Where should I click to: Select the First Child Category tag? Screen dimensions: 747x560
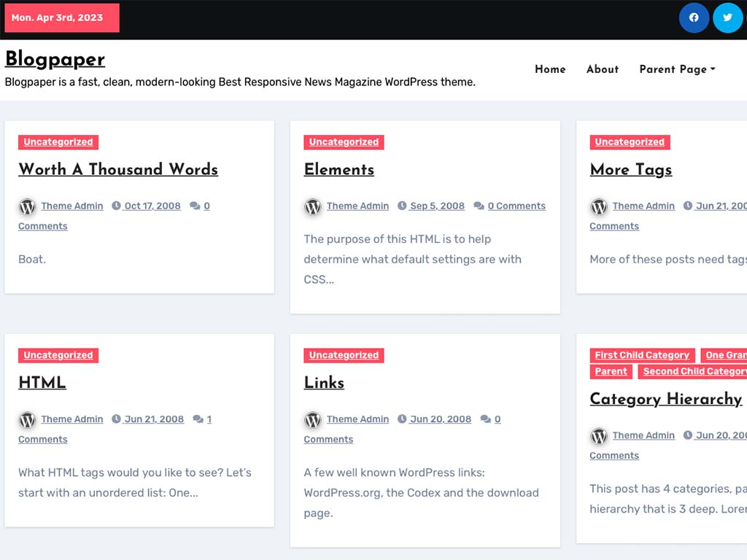click(x=642, y=355)
